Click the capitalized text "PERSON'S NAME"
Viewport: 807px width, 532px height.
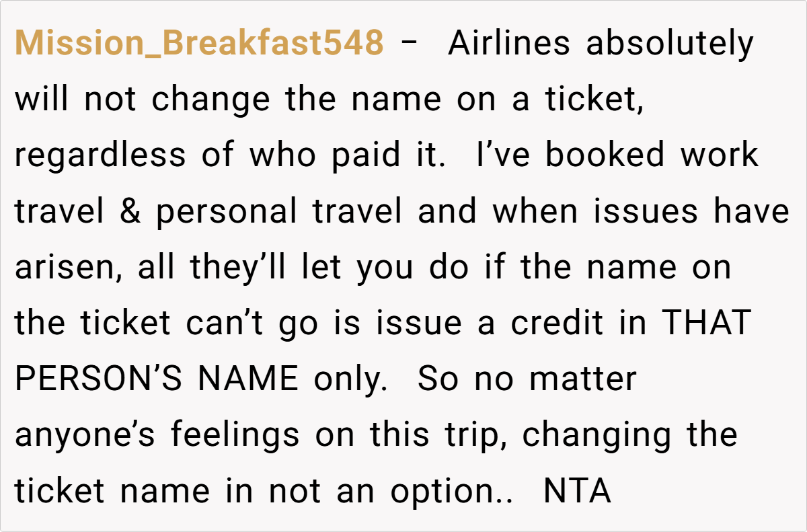(x=157, y=379)
